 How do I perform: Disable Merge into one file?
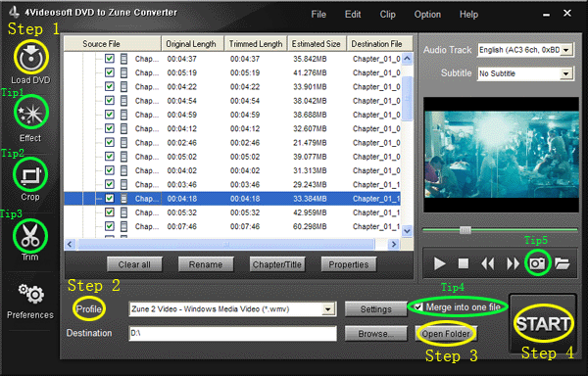point(418,307)
